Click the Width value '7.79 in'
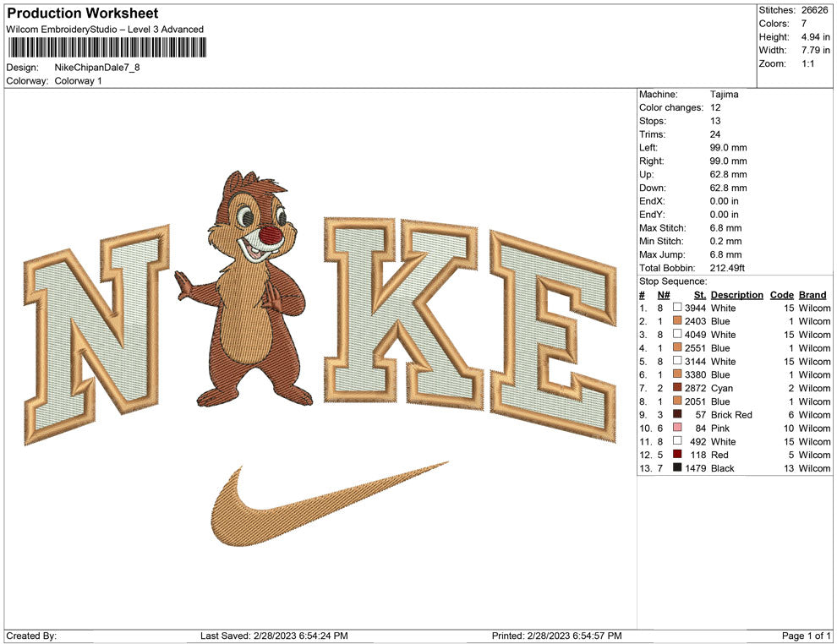The height and width of the screenshot is (644, 837). [x=815, y=50]
